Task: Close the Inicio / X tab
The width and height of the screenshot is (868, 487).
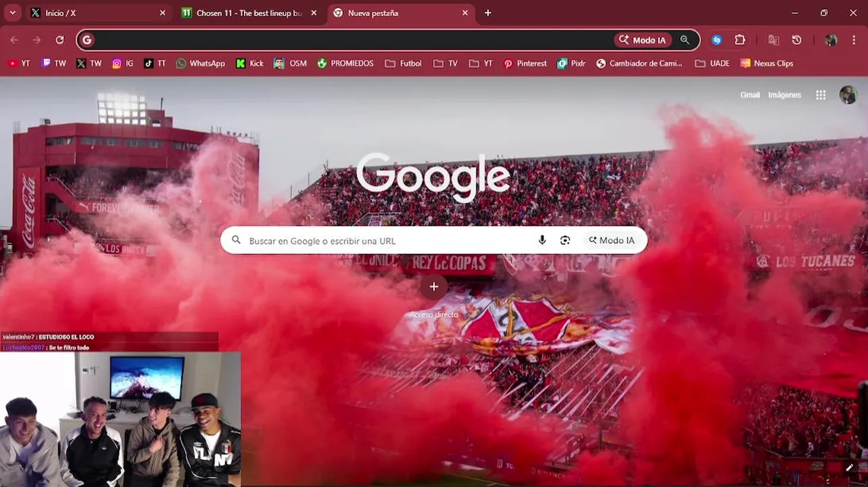Action: coord(162,13)
